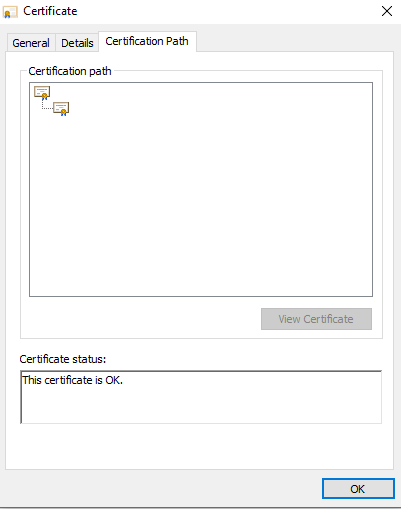
Task: Click the View Certificate button
Action: coord(316,319)
